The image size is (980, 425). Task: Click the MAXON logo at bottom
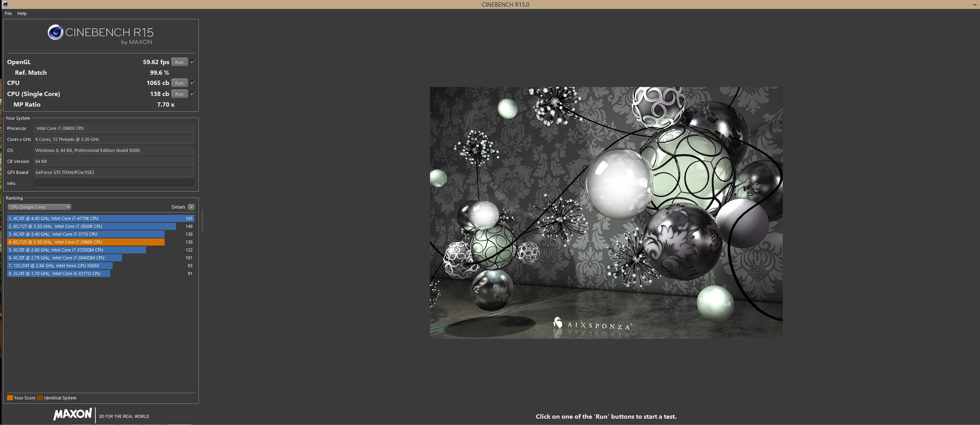pyautogui.click(x=73, y=414)
